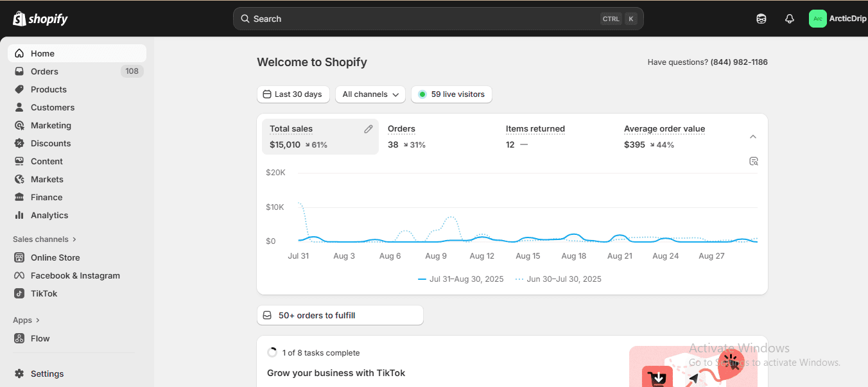Click 'Jun 30–Jul 30, 2025' chart legend
Screen dimensions: 868x387
[x=559, y=279]
